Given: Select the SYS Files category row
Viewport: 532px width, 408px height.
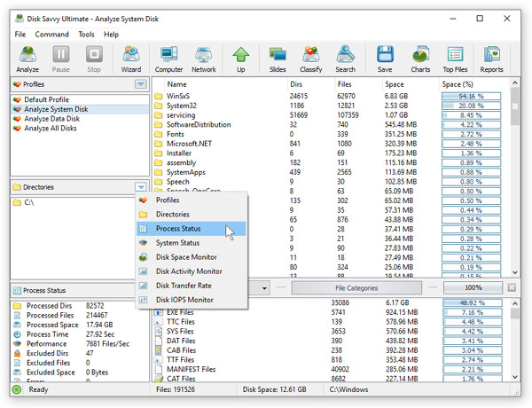Looking at the screenshot, I should click(x=331, y=331).
